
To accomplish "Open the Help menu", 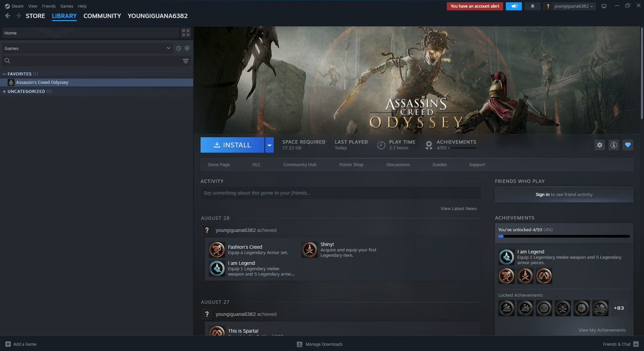I will (x=83, y=6).
